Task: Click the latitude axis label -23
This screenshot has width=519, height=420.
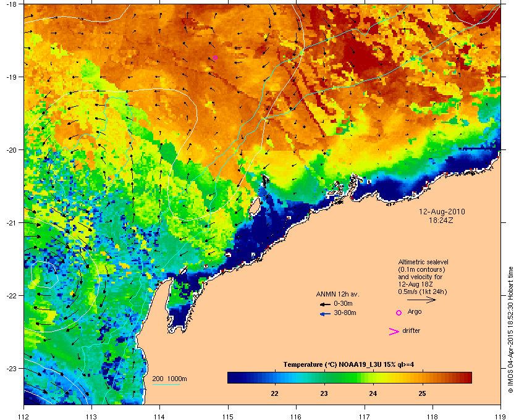Action: point(11,368)
